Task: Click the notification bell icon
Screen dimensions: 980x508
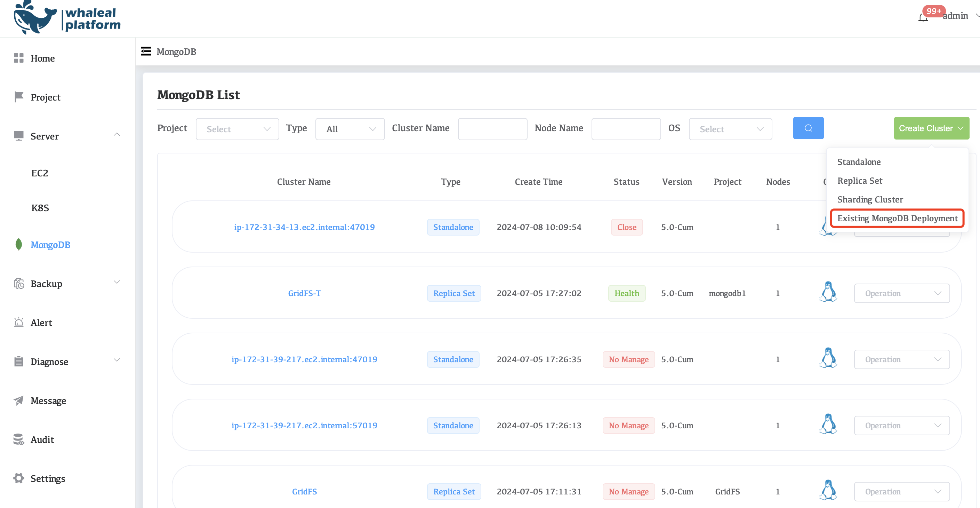Action: (x=923, y=18)
